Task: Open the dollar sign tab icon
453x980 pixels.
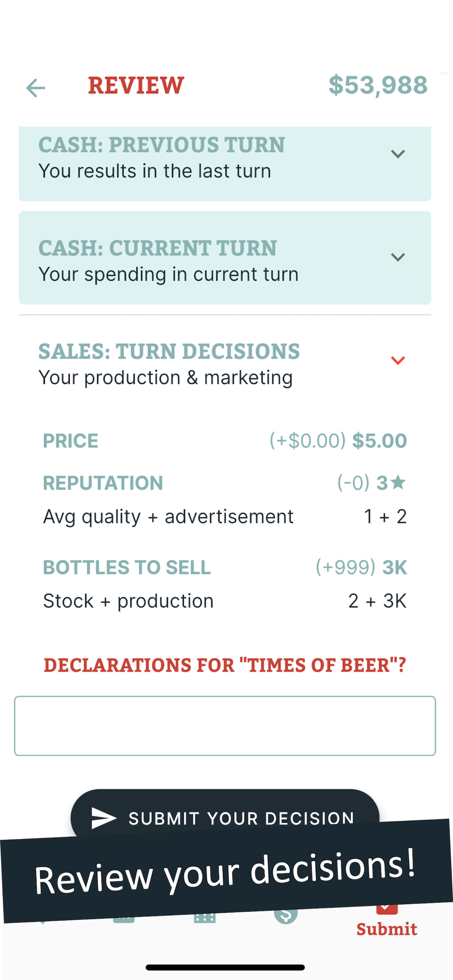Action: [286, 915]
